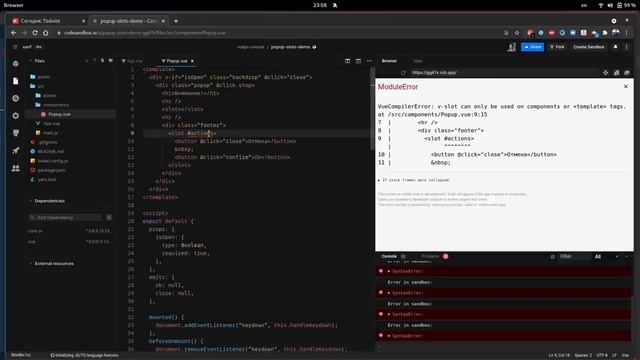Open the All log level dropdown
Image resolution: width=640 pixels, height=360 pixels.
[x=598, y=257]
